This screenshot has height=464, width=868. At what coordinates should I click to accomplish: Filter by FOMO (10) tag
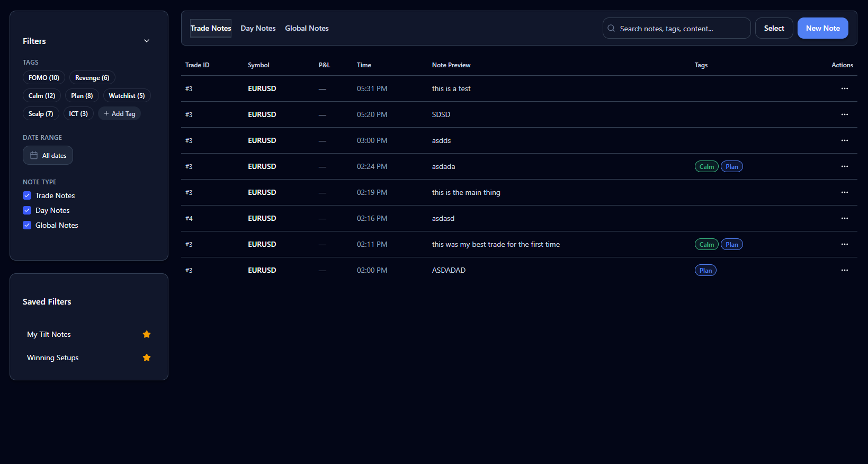[x=44, y=78]
